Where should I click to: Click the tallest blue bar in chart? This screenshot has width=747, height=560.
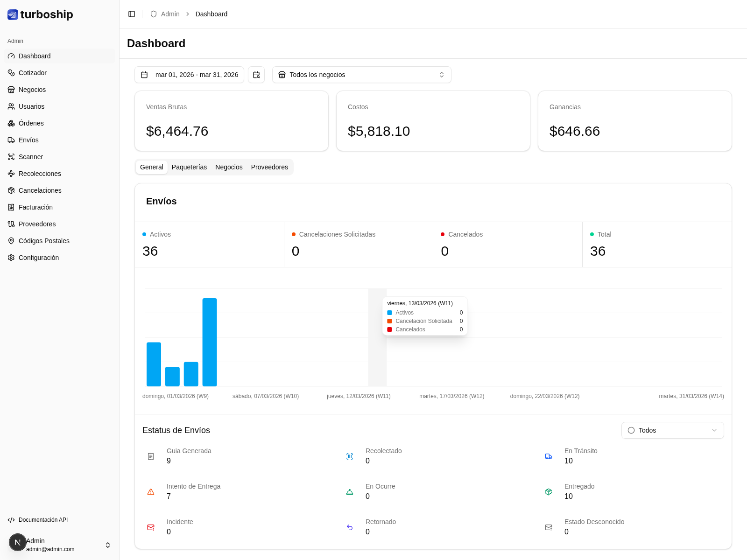click(x=210, y=342)
